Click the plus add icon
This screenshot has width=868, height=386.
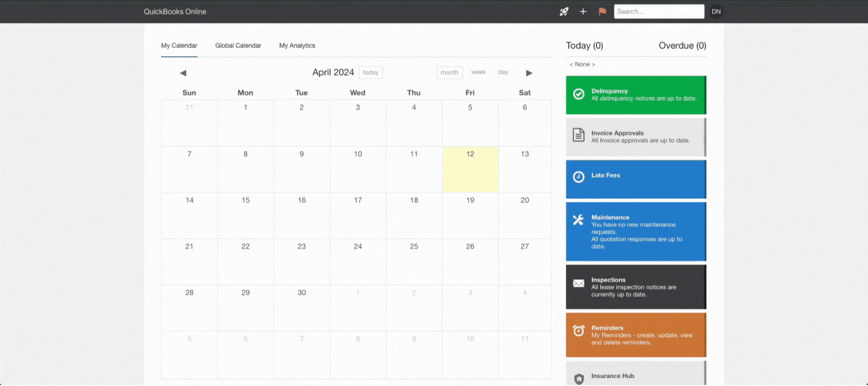coord(583,12)
